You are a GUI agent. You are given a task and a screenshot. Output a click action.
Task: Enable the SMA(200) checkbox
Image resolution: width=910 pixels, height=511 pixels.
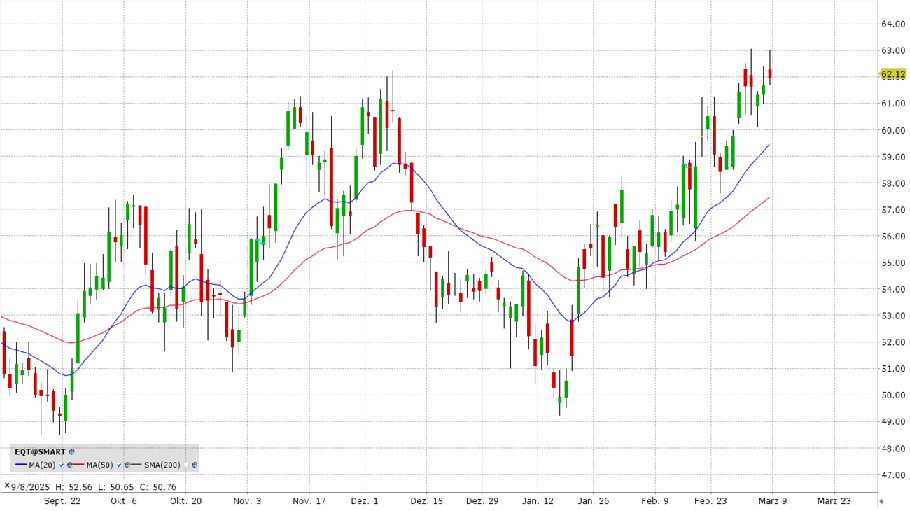click(186, 465)
